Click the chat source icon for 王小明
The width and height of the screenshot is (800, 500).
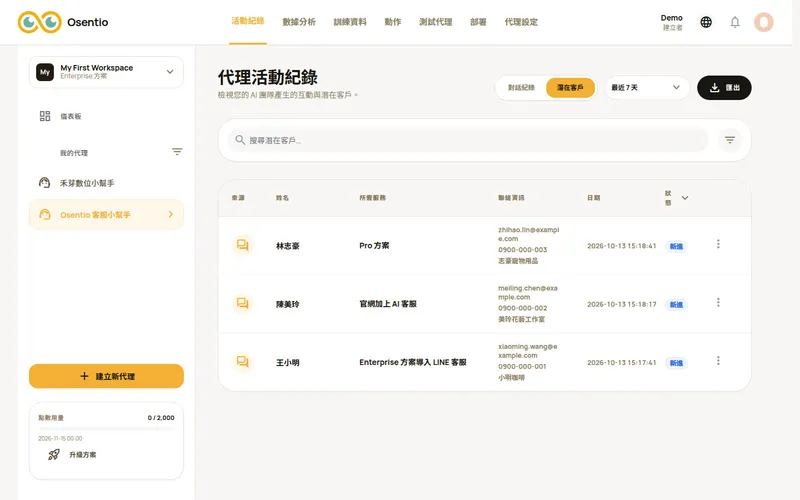pyautogui.click(x=242, y=362)
